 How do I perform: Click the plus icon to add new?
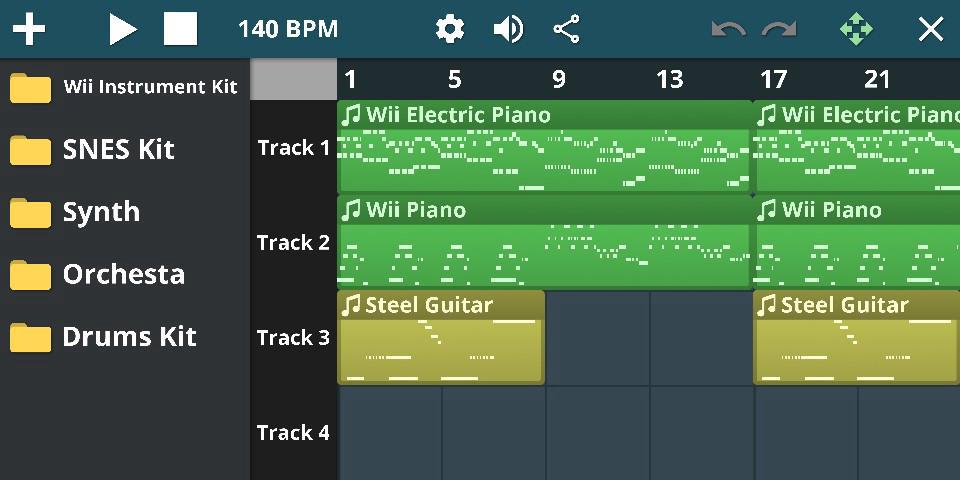click(x=29, y=29)
